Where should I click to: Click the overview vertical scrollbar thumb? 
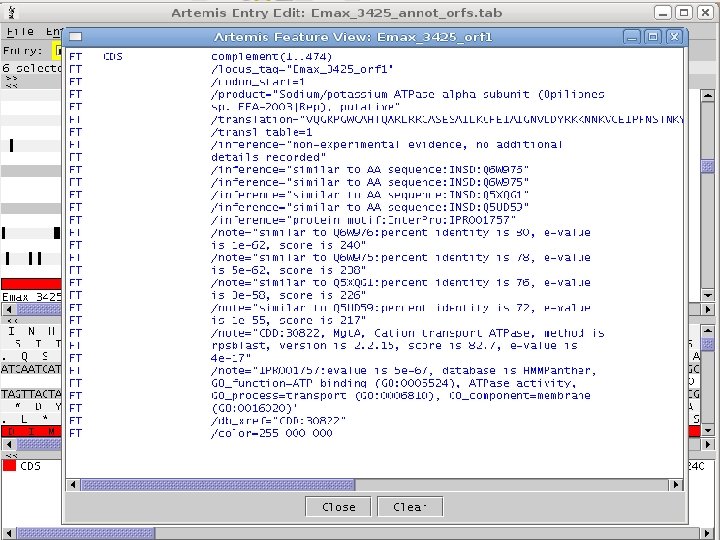[708, 166]
